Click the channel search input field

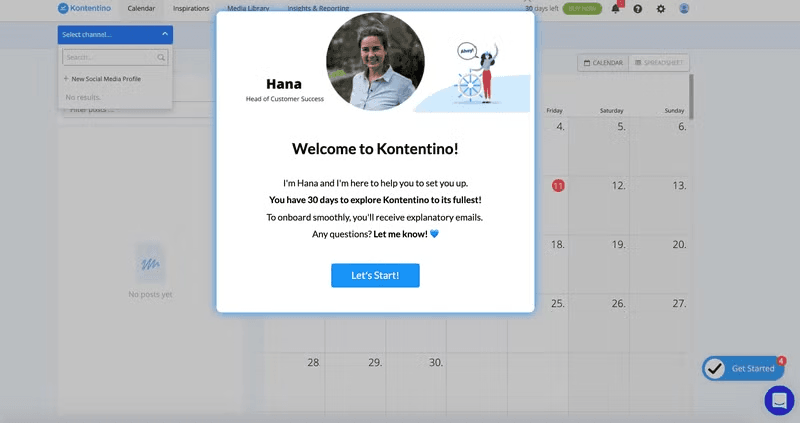(x=108, y=58)
